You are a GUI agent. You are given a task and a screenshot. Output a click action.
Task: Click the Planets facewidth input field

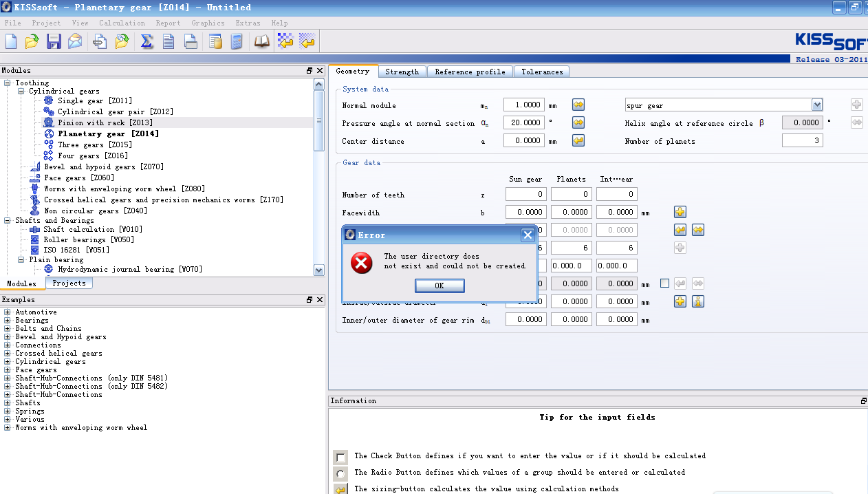(572, 212)
